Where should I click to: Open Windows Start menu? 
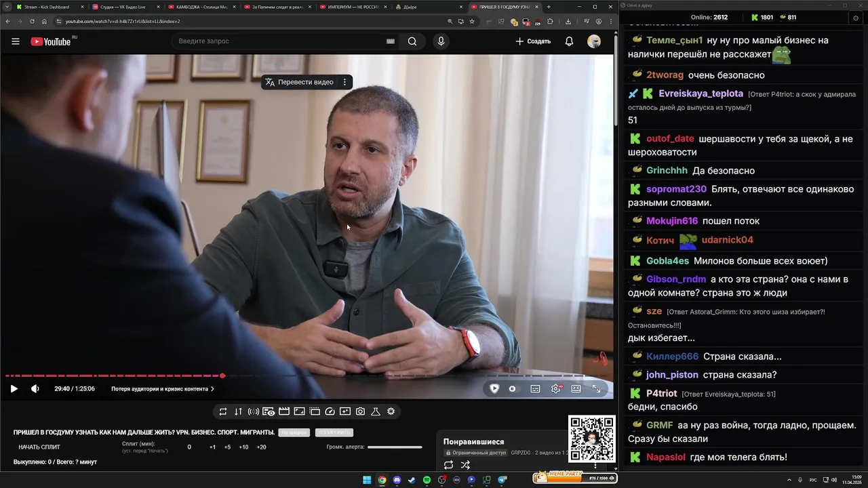[x=367, y=480]
